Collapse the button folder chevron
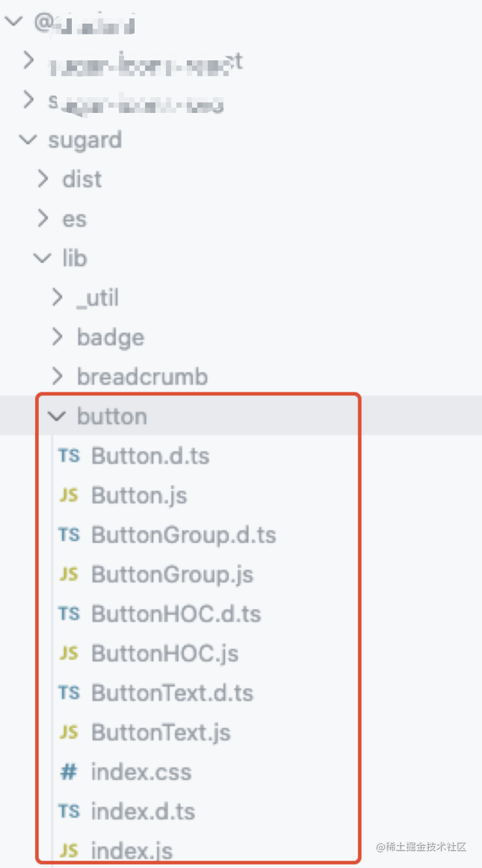The image size is (482, 868). pyautogui.click(x=58, y=416)
